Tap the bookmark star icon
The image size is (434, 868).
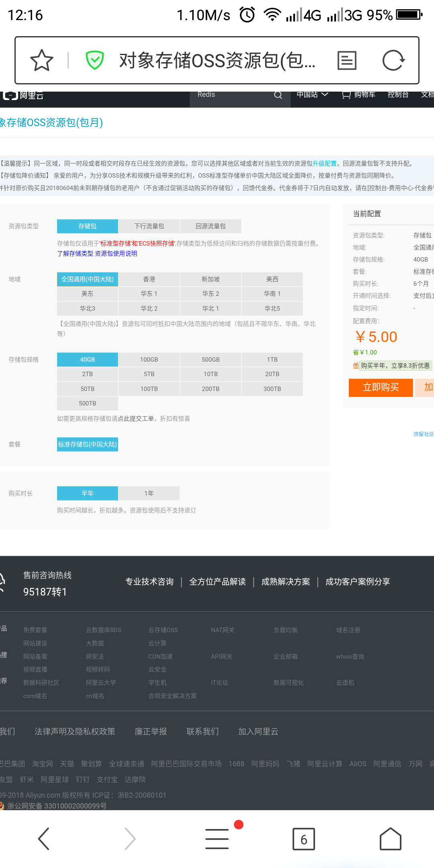coord(42,60)
